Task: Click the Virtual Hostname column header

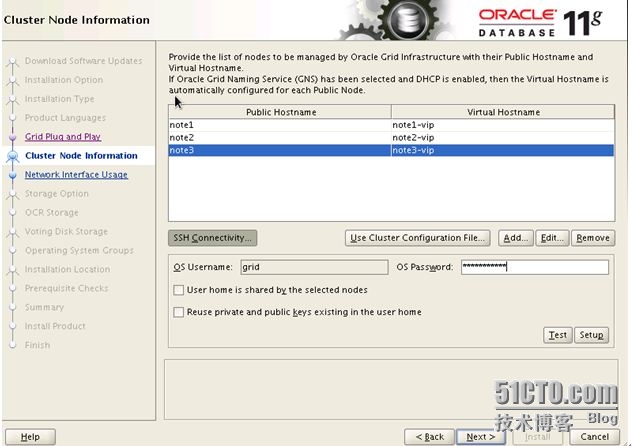Action: [x=503, y=112]
